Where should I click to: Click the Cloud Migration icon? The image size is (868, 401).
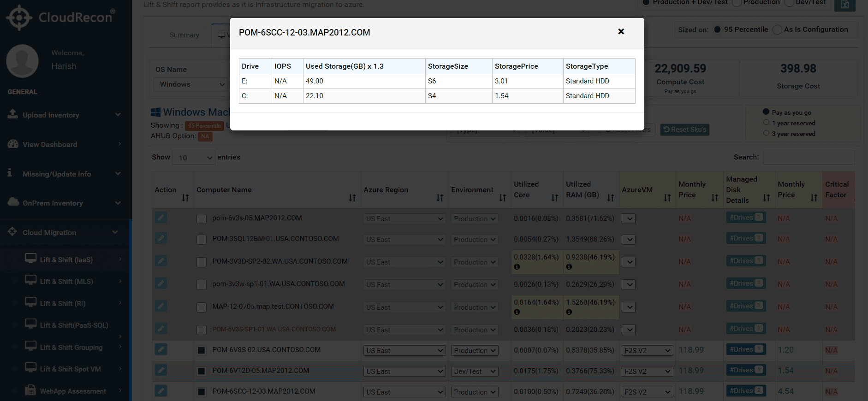tap(12, 231)
